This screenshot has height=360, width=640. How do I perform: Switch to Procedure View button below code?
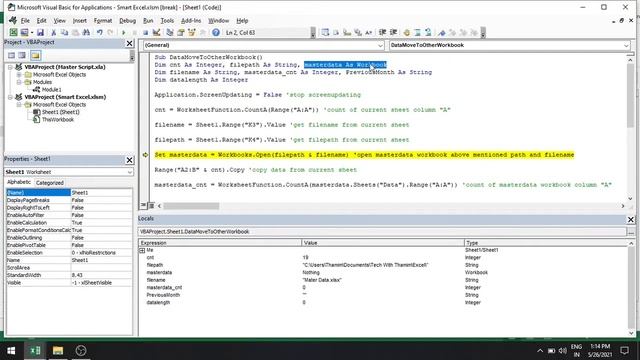coord(143,206)
